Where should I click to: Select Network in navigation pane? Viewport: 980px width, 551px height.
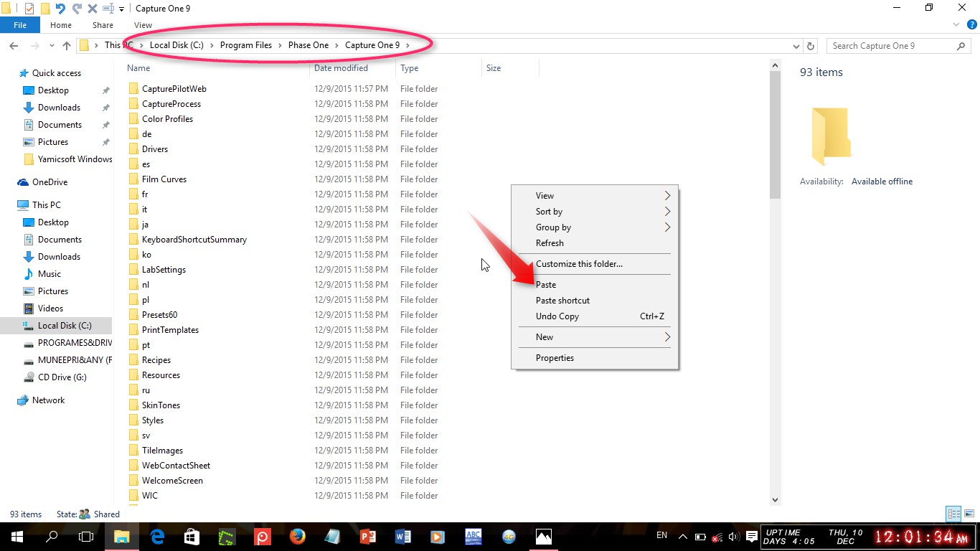[x=48, y=400]
